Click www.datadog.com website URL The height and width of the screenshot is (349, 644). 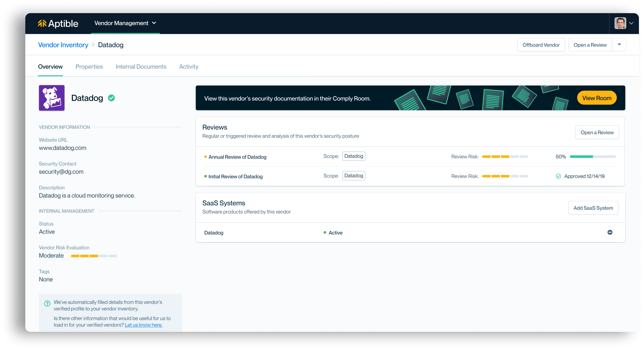tap(63, 148)
